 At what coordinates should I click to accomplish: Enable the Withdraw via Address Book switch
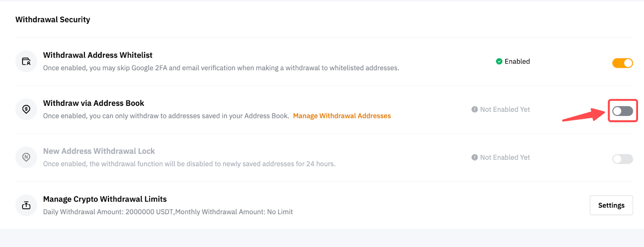point(622,111)
